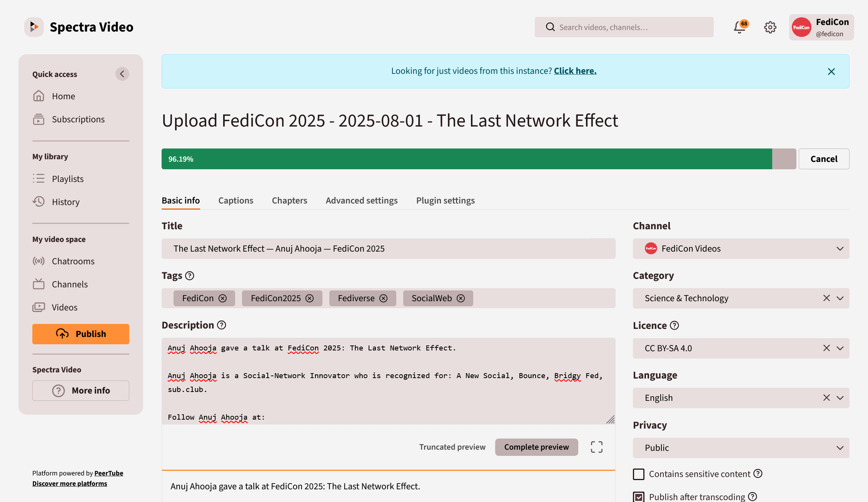Open the Channel dropdown

(741, 248)
